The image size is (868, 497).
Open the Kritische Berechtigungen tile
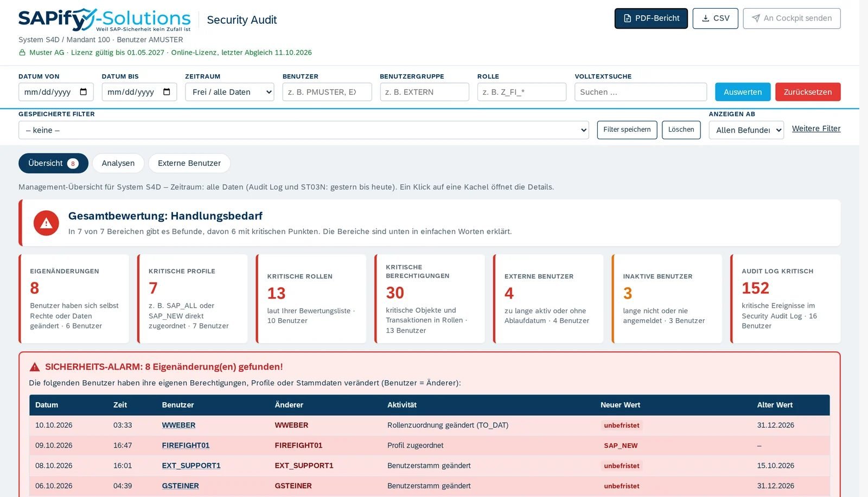[x=430, y=299]
